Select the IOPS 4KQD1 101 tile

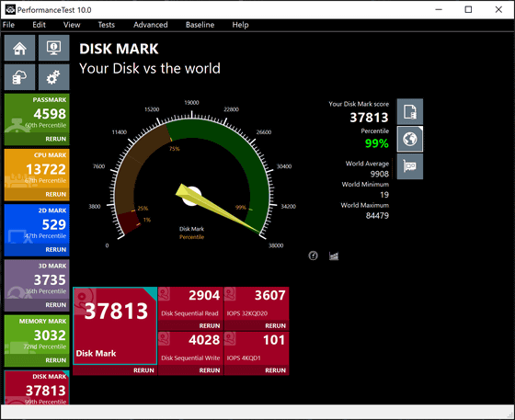(257, 348)
